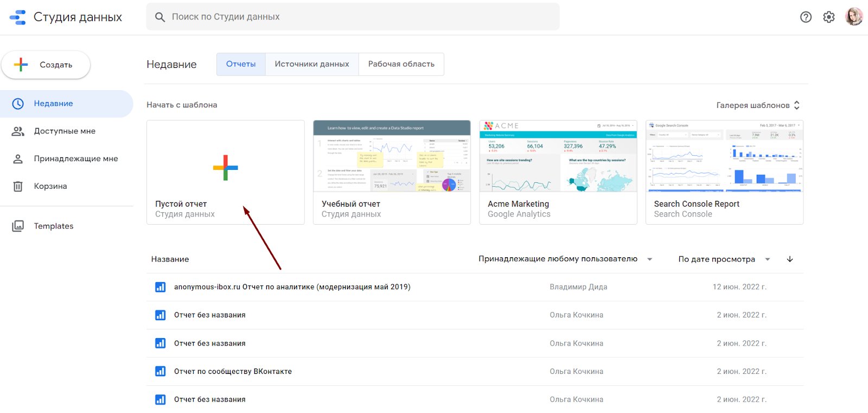
Task: Reverse sort order with the arrow icon
Action: 790,259
